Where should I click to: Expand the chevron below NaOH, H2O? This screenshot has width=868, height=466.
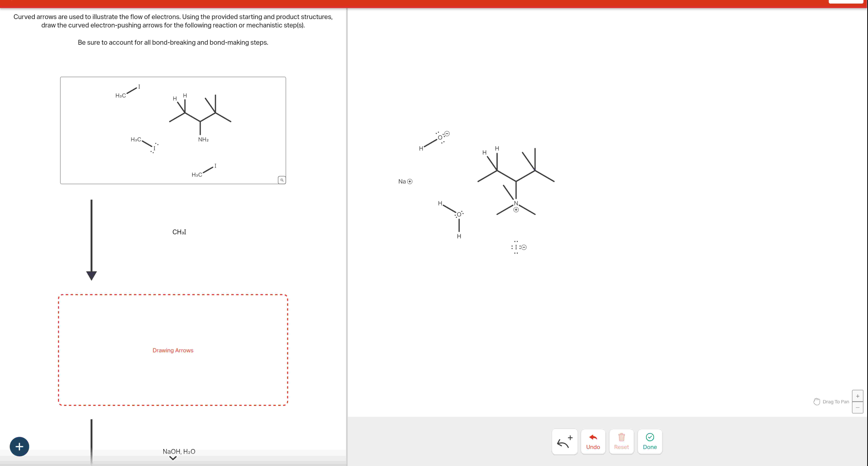click(173, 458)
